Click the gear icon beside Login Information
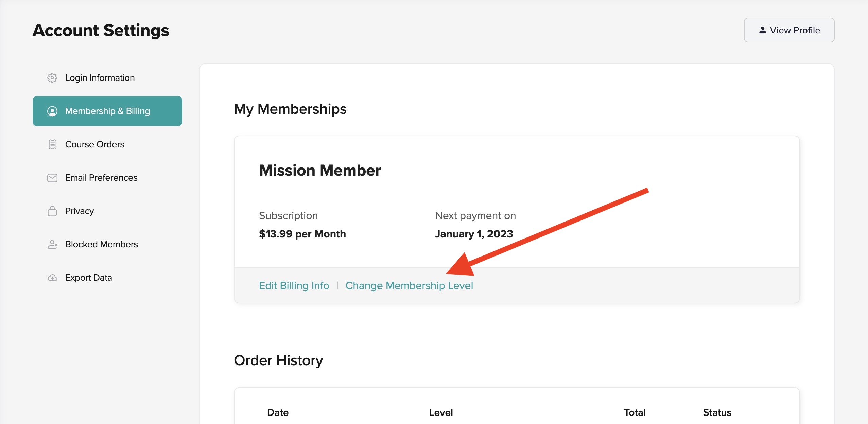 coord(52,78)
